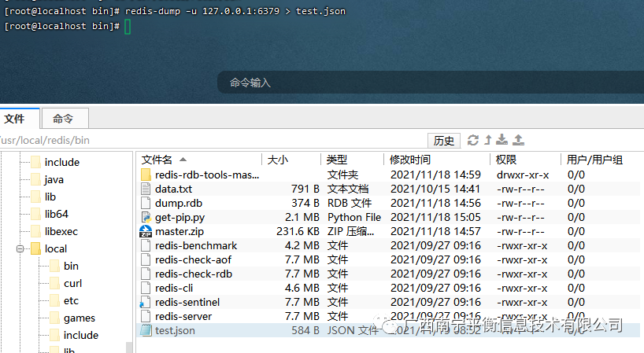Click the Python File type cell
This screenshot has width=644, height=353.
354,217
